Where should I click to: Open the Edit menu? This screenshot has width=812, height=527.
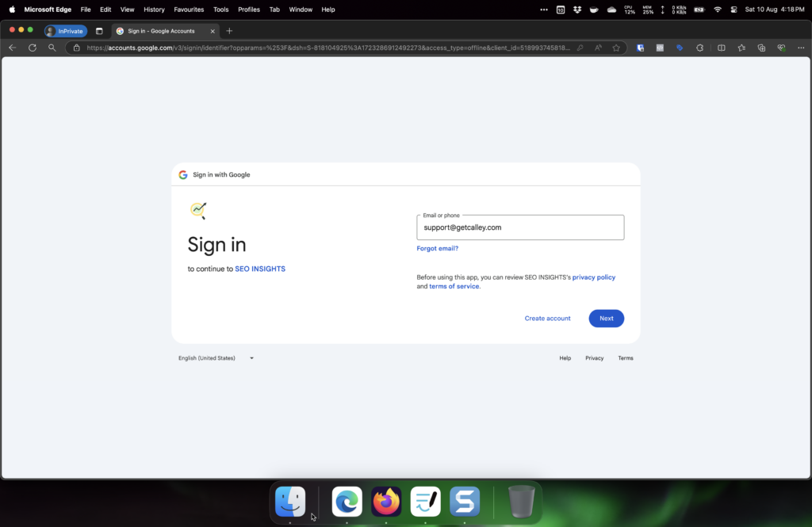pos(105,10)
